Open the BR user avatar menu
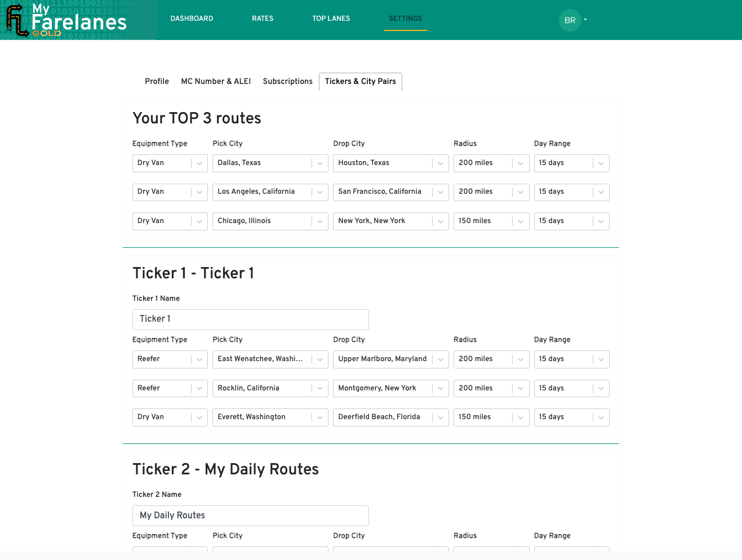 (573, 20)
